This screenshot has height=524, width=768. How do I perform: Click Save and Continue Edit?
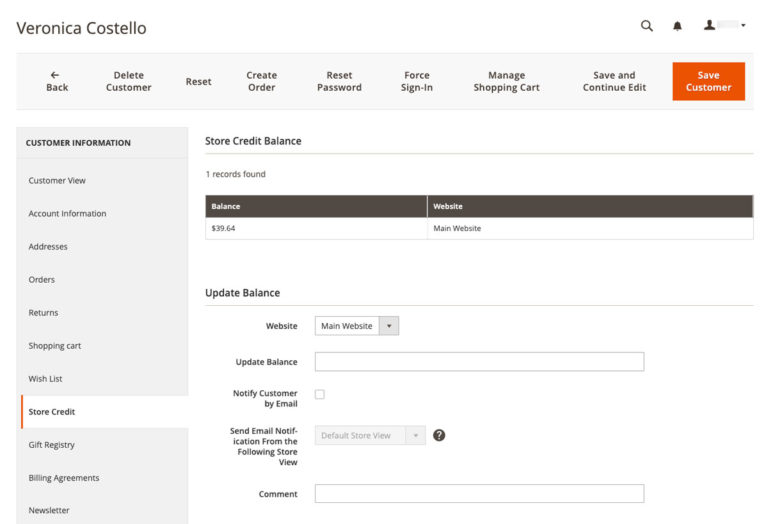(x=614, y=81)
